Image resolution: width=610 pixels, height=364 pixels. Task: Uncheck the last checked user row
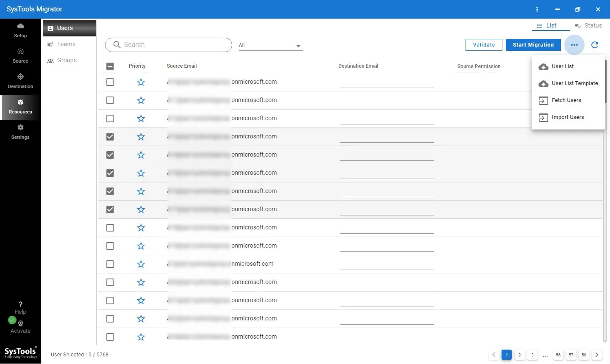pyautogui.click(x=110, y=210)
